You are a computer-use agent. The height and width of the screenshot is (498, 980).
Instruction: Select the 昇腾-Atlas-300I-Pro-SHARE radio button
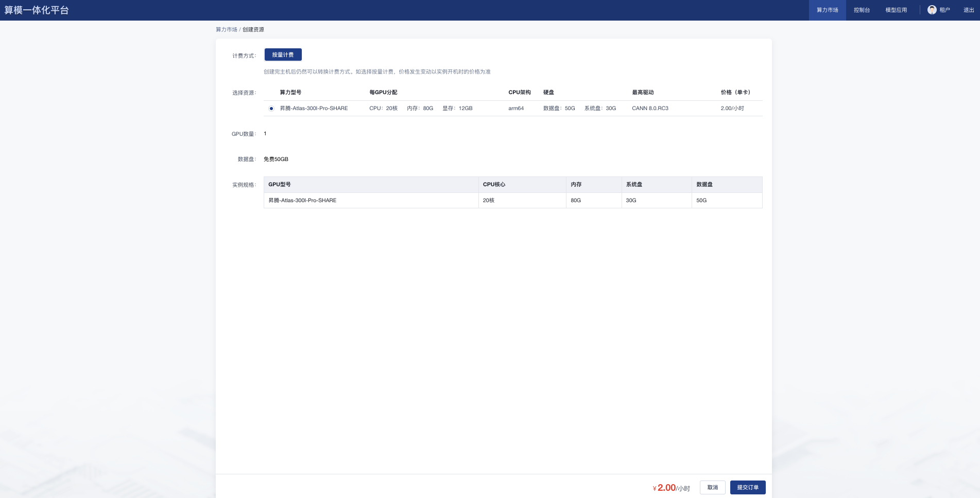[x=271, y=109]
